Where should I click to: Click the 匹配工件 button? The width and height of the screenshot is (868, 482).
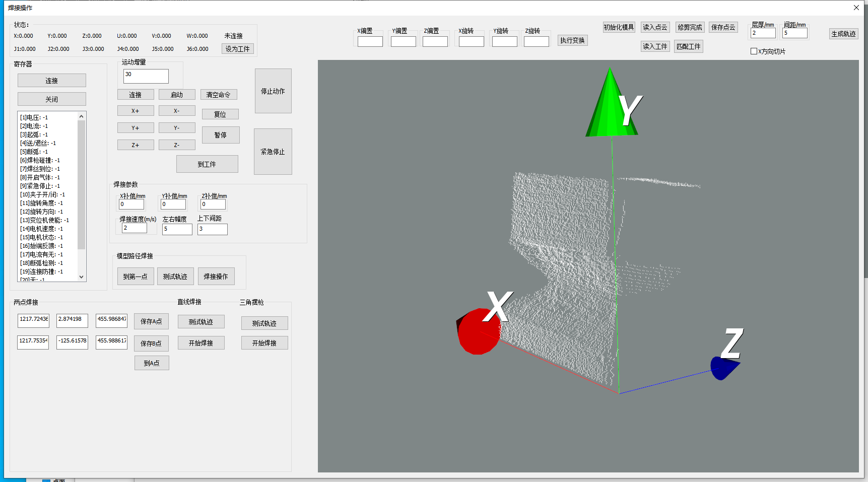point(689,46)
